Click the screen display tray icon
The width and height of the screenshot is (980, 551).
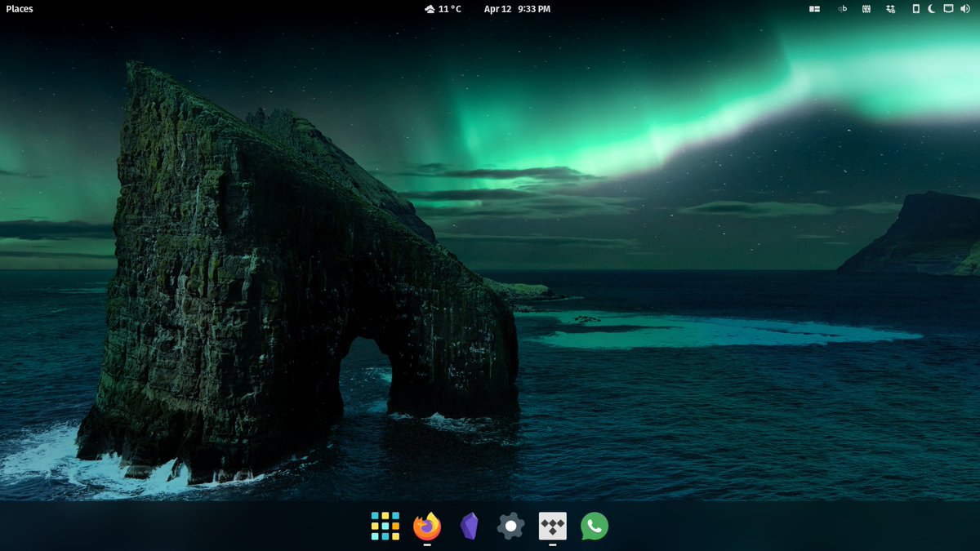(948, 9)
